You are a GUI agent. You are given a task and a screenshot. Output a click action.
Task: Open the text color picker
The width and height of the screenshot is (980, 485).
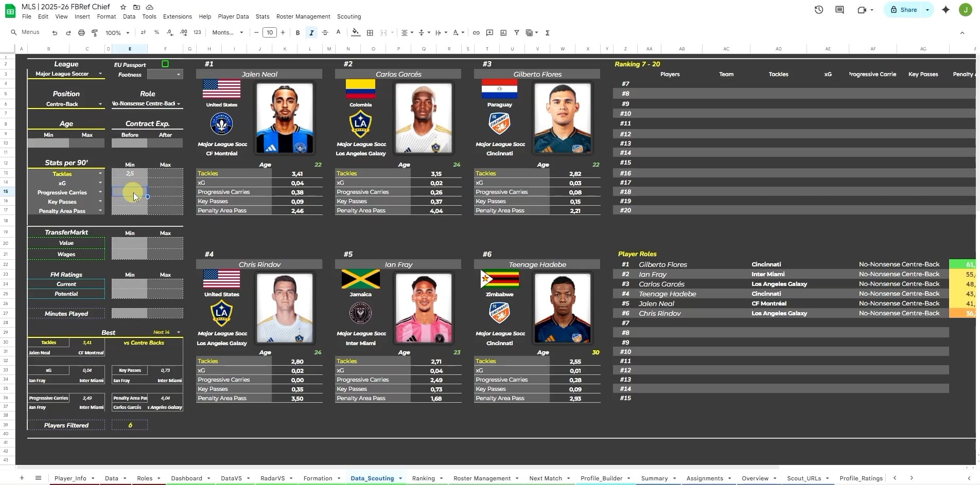pos(338,32)
